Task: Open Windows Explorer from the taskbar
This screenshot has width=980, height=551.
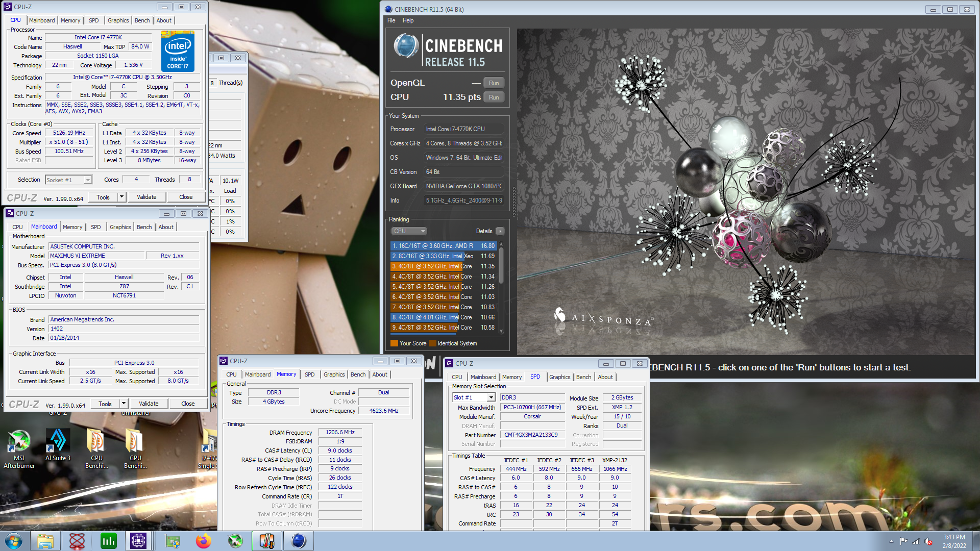Action: pyautogui.click(x=45, y=541)
